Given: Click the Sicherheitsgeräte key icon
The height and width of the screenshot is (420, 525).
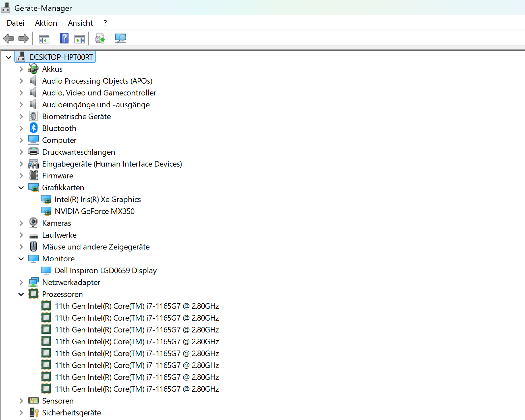Looking at the screenshot, I should (34, 412).
